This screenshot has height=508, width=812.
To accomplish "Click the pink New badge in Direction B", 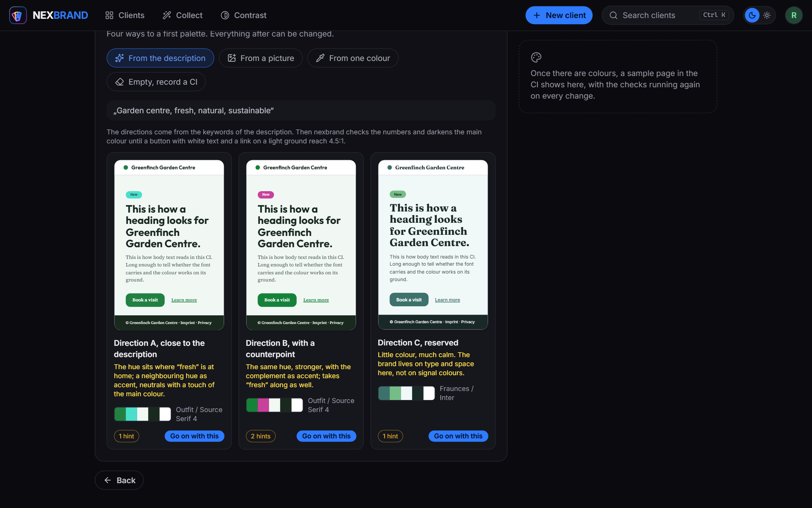I will 266,195.
